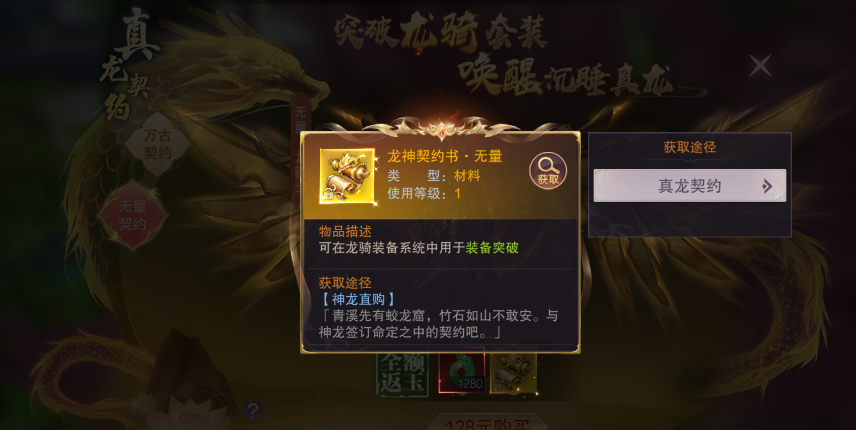The width and height of the screenshot is (856, 430).
Task: Switch to the 万古契约 tab
Action: [x=157, y=144]
